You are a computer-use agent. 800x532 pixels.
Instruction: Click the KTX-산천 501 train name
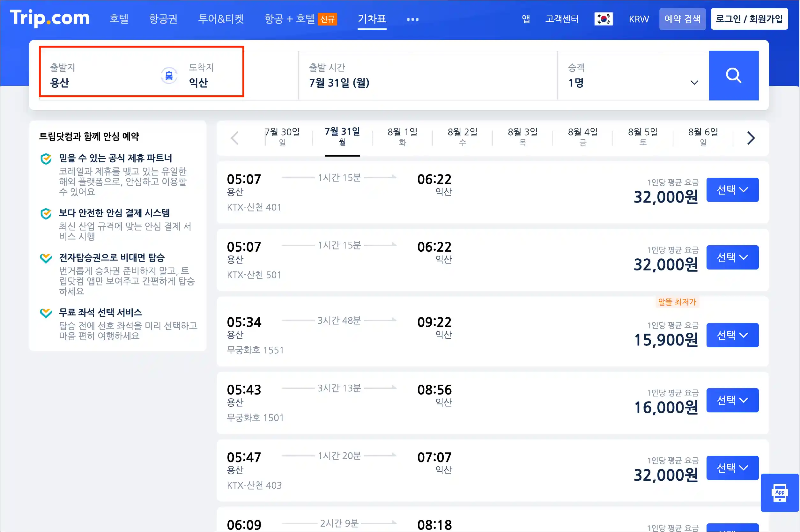(254, 275)
